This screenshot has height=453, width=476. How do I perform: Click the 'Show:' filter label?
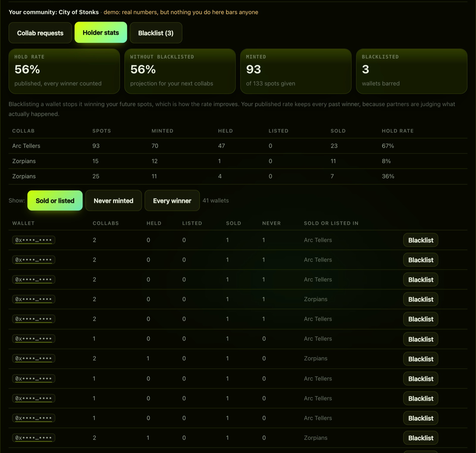[17, 201]
